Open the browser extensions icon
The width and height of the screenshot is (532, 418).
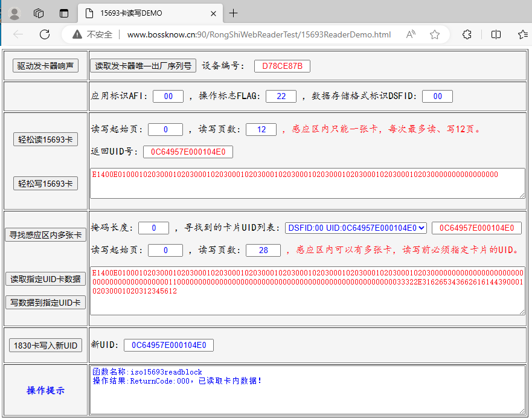coord(467,34)
